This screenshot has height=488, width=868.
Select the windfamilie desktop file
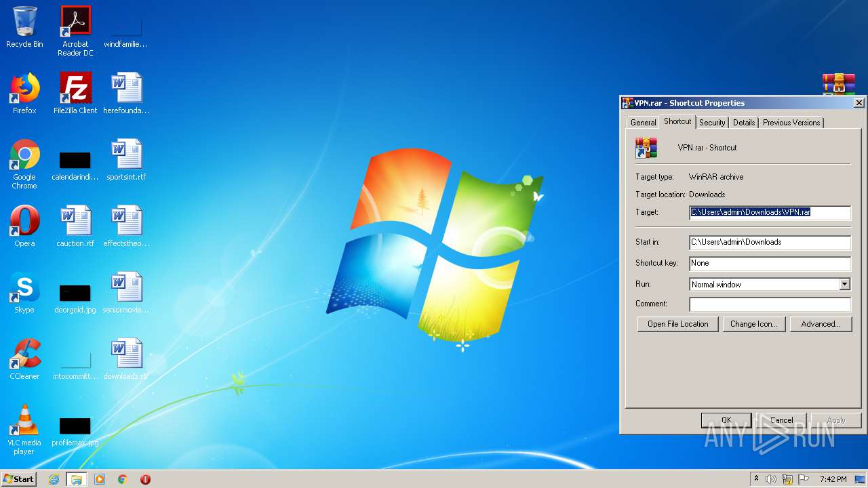(126, 31)
